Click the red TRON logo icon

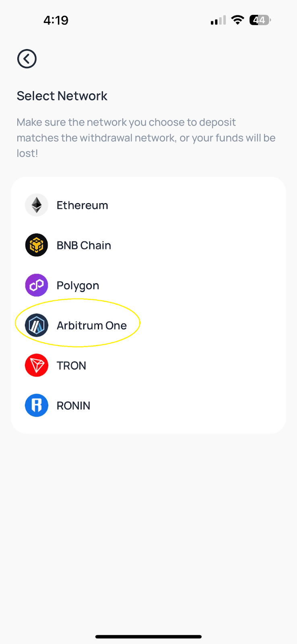pos(37,365)
